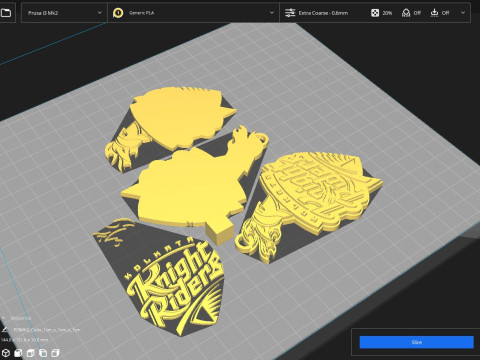Click the infill density 20% icon
Viewport: 480px width, 360px height.
coord(375,13)
